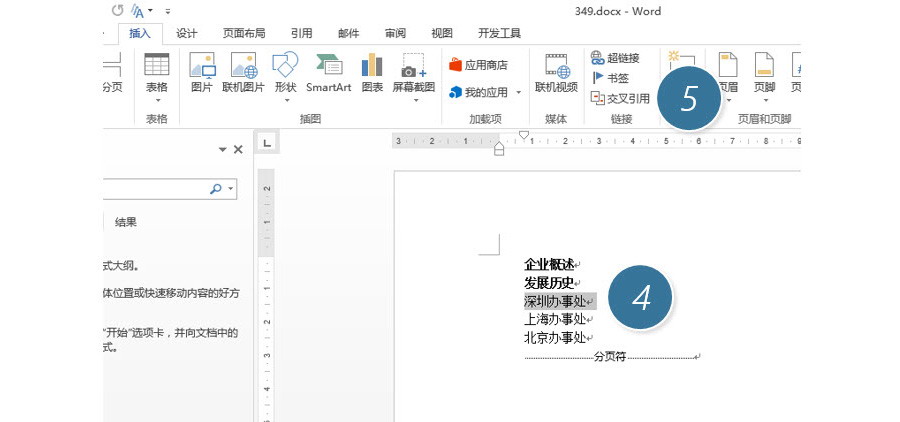Open the navigation pane options dropdown arrow
The image size is (900, 422).
tap(223, 149)
